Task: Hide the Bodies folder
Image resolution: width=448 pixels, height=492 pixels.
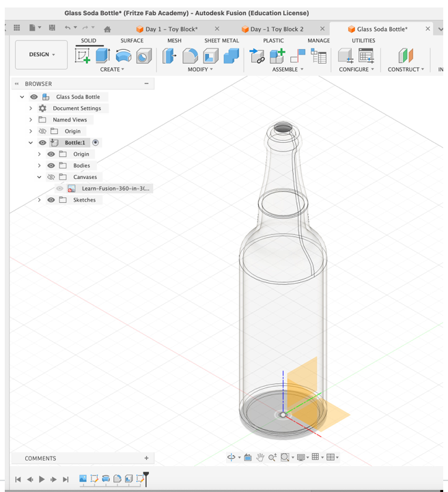Action: (x=51, y=165)
